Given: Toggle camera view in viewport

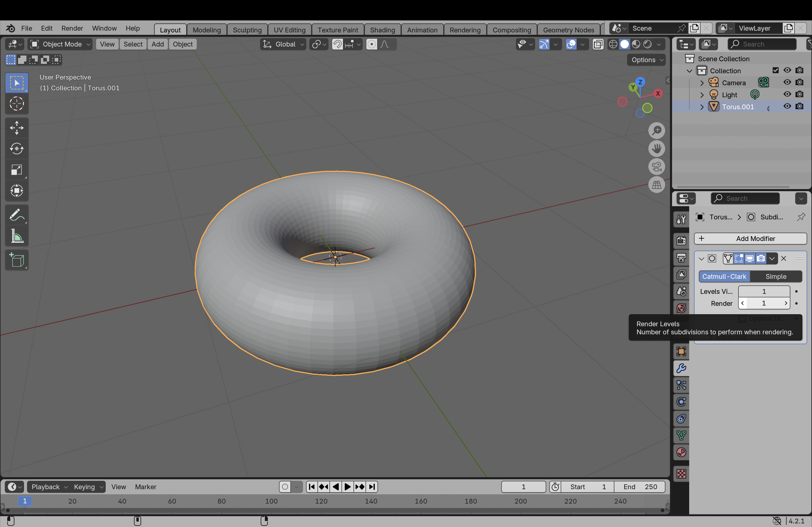Looking at the screenshot, I should 656,167.
